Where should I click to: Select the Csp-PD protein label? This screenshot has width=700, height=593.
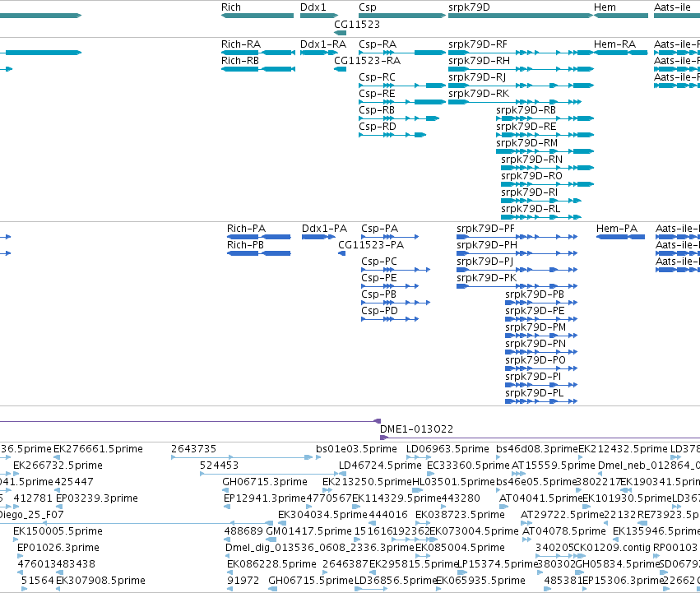[379, 311]
